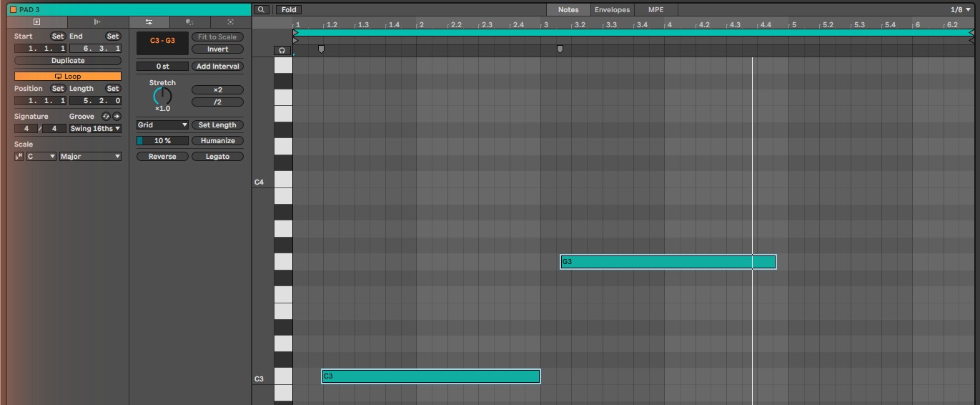Click the signature denominator field

pos(54,129)
